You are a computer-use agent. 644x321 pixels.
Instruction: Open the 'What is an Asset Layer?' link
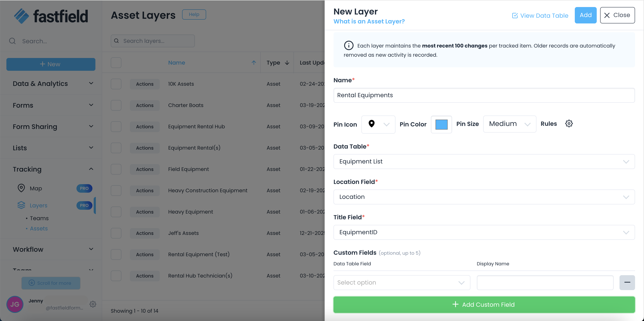369,22
